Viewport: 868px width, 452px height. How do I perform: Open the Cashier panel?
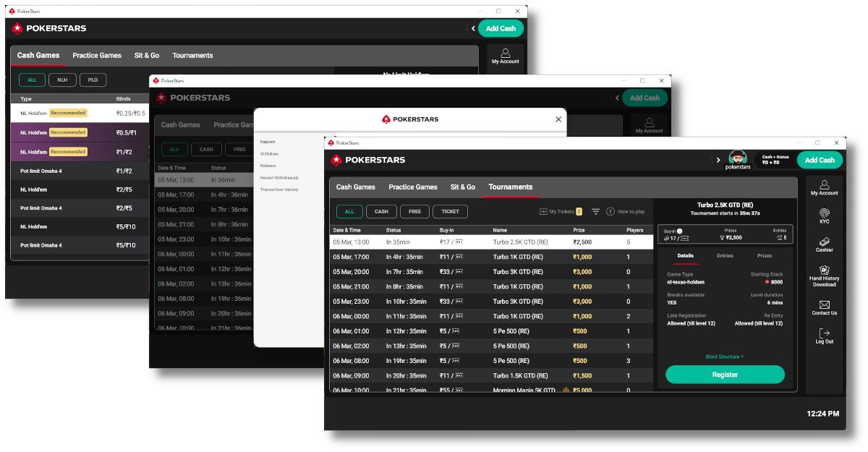pos(824,242)
